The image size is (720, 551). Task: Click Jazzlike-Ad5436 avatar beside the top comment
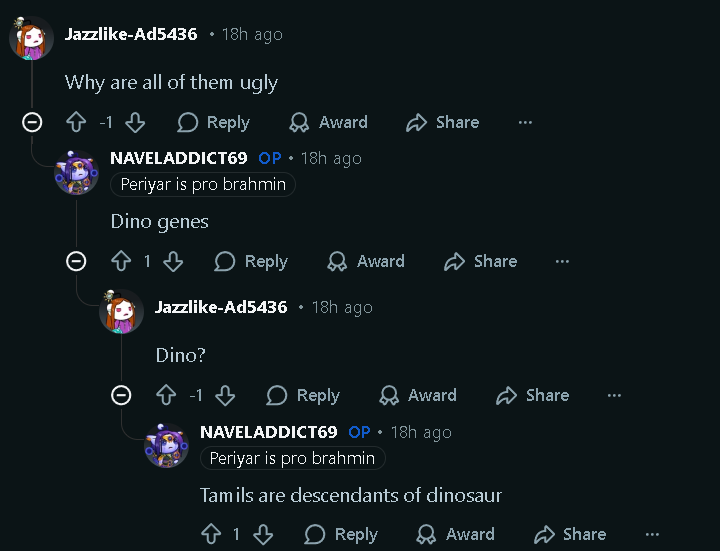click(x=32, y=40)
